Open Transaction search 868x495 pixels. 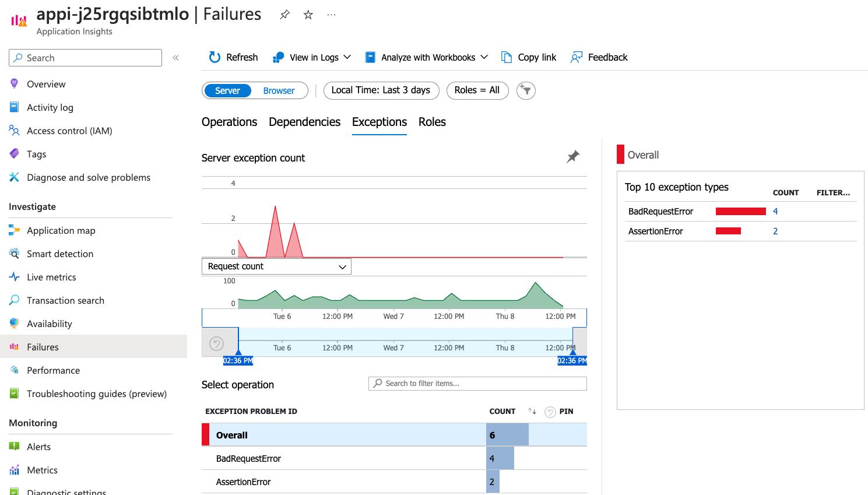tap(65, 300)
